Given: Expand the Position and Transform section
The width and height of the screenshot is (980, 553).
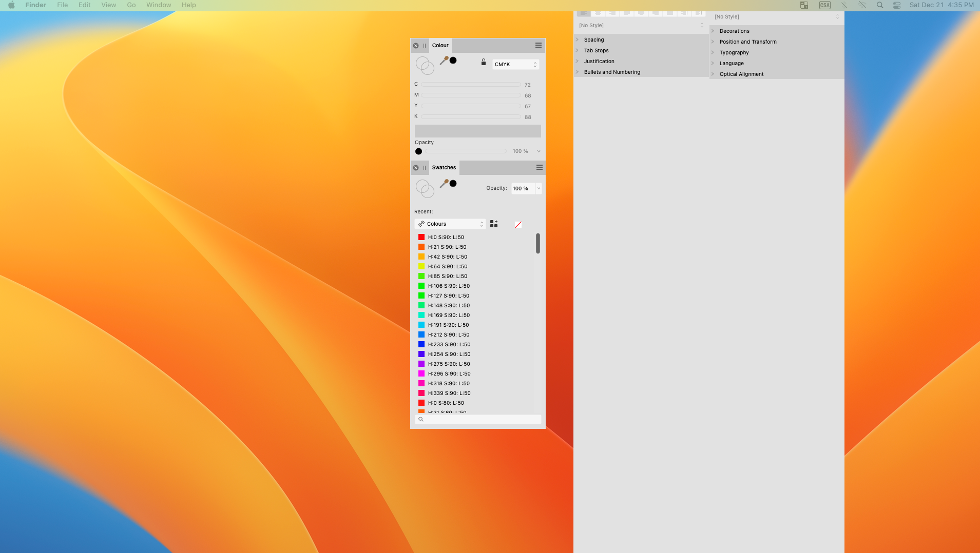Looking at the screenshot, I should [777, 42].
